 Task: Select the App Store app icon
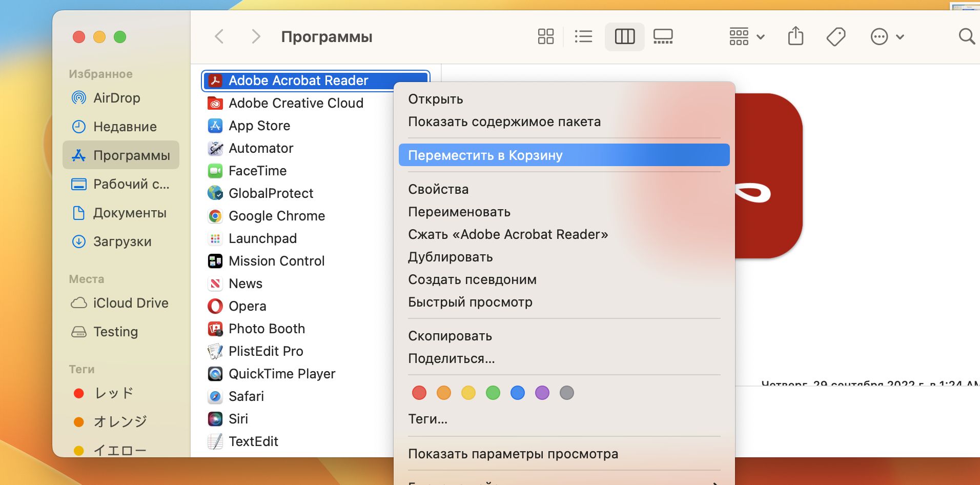pyautogui.click(x=215, y=126)
